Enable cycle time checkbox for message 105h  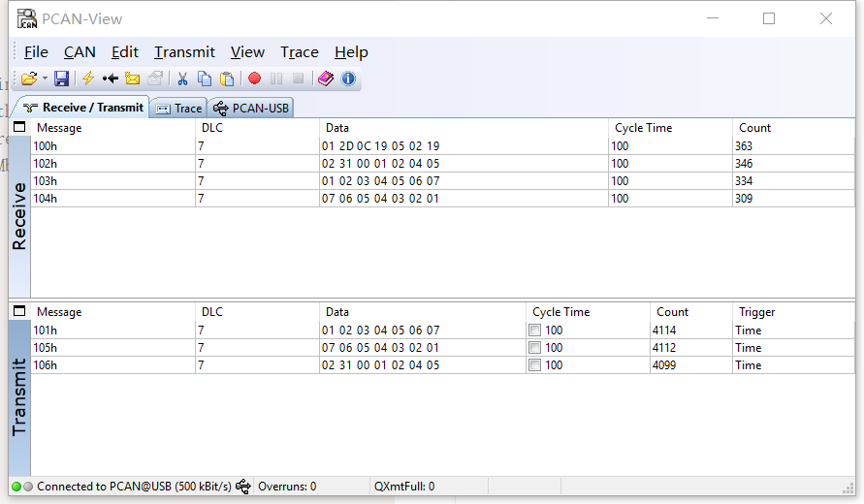534,348
